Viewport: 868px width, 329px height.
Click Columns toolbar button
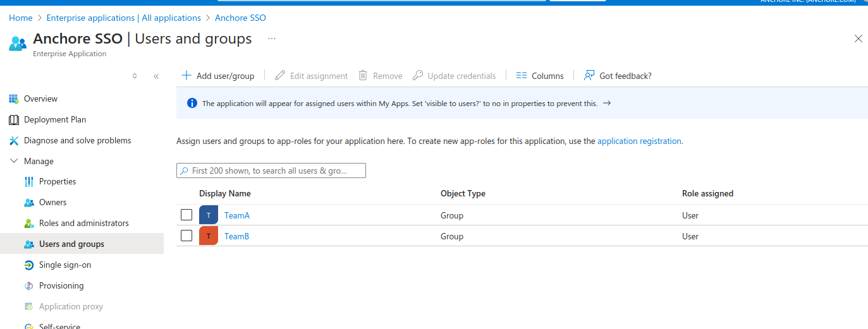pos(540,76)
